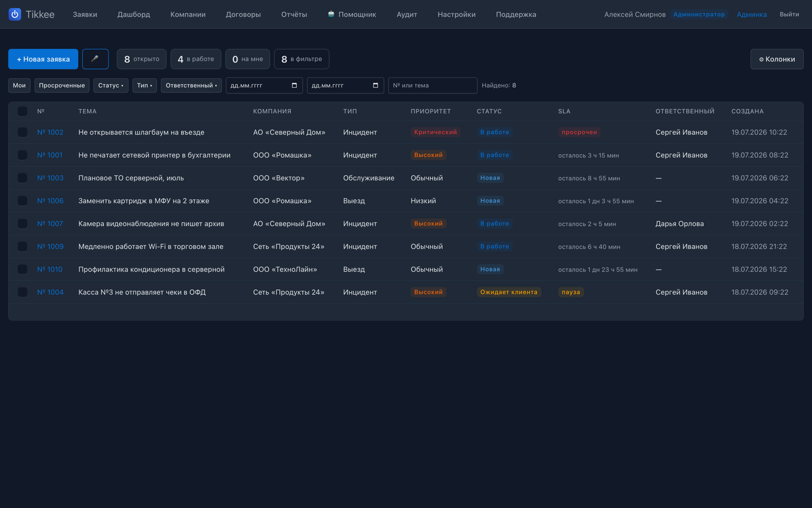This screenshot has width=812, height=508.
Task: Click the Приоритет column header
Action: point(431,111)
